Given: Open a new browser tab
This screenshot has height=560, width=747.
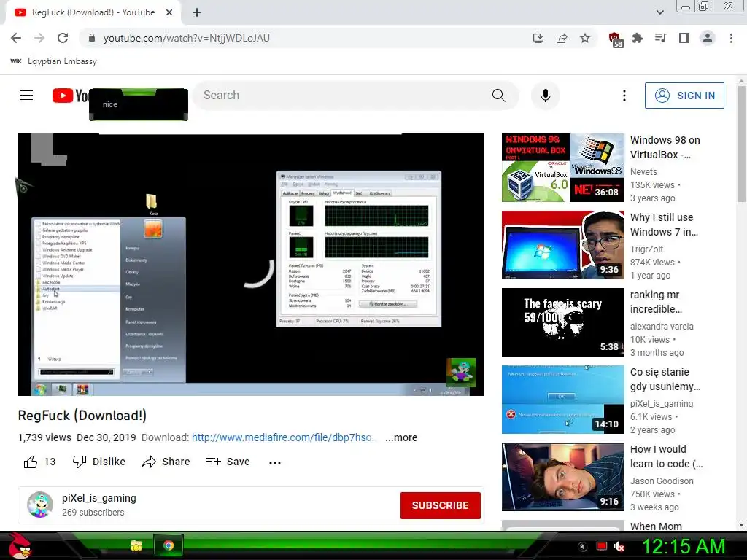Looking at the screenshot, I should pos(197,12).
